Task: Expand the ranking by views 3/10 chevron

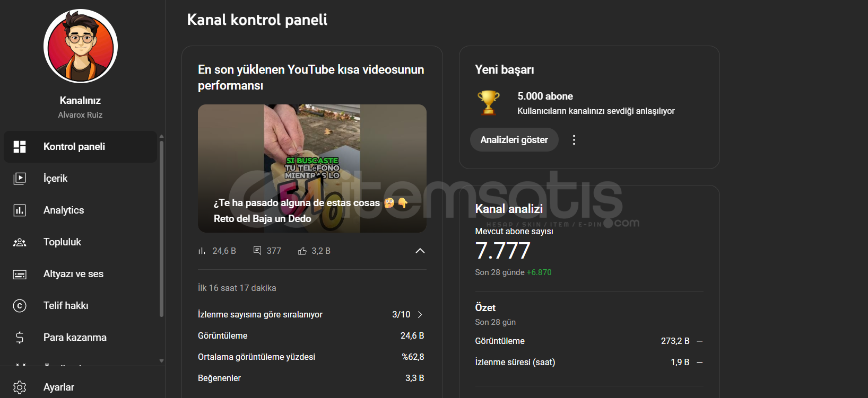Action: 420,315
